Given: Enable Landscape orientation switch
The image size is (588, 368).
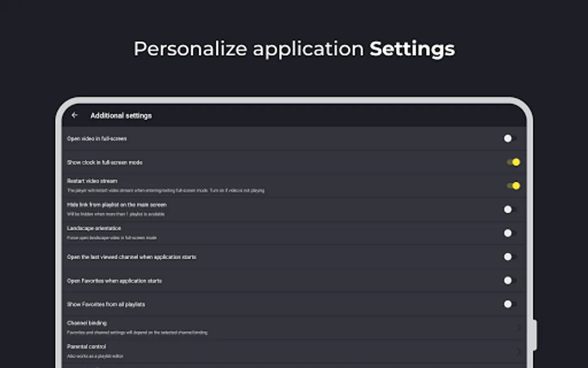Looking at the screenshot, I should tap(510, 233).
